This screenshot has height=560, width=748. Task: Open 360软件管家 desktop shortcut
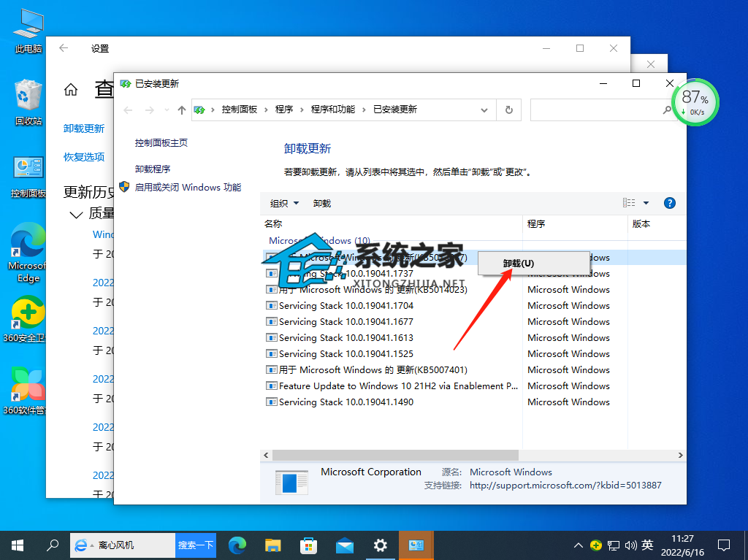(x=27, y=383)
